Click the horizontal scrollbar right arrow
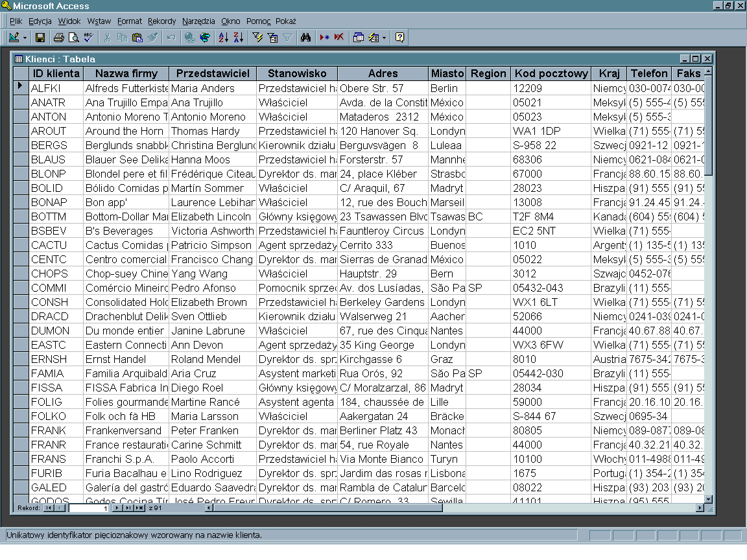The width and height of the screenshot is (747, 560). [x=700, y=508]
